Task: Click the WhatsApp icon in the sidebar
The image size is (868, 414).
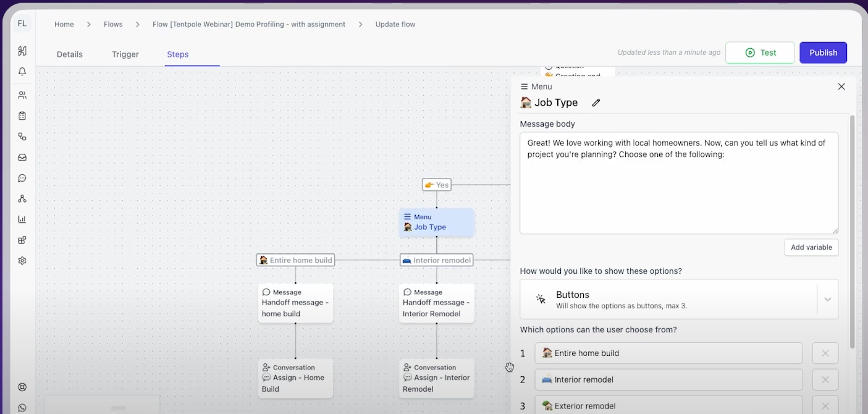Action: [x=22, y=408]
